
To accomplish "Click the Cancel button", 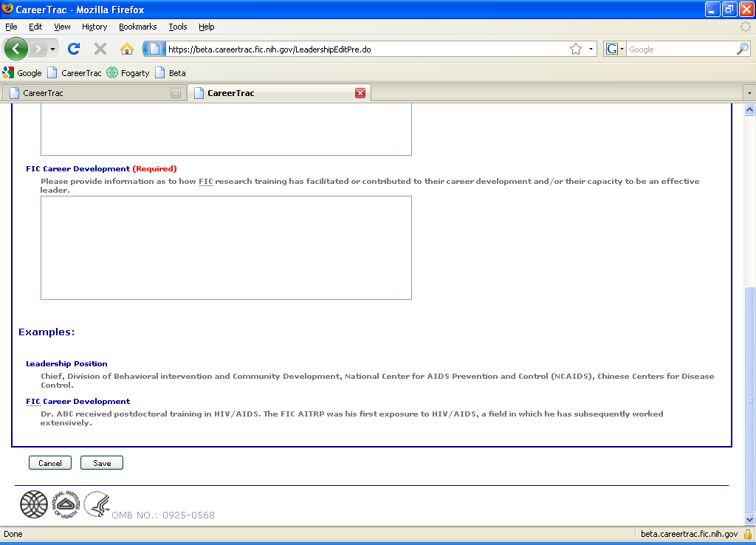I will tap(50, 463).
